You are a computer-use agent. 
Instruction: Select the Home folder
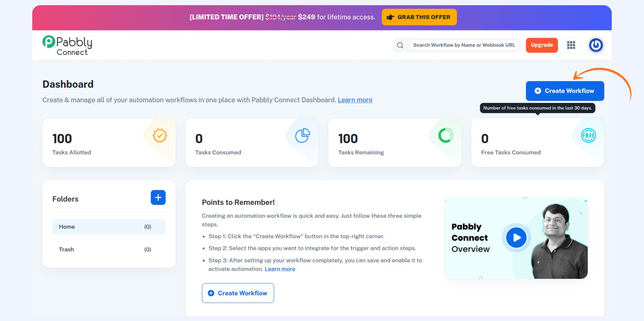[67, 226]
